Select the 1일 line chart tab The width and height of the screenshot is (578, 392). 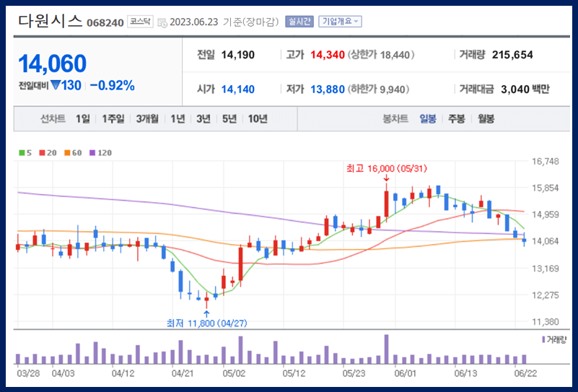pyautogui.click(x=83, y=118)
